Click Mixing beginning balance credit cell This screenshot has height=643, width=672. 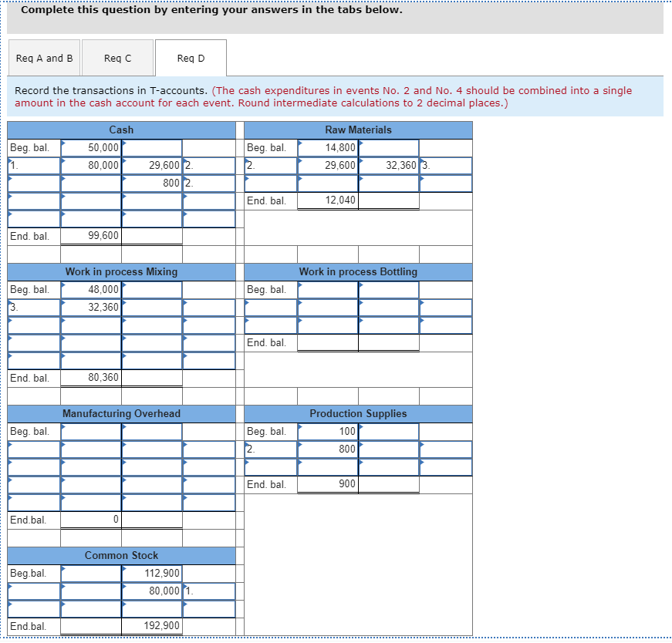[x=152, y=290]
